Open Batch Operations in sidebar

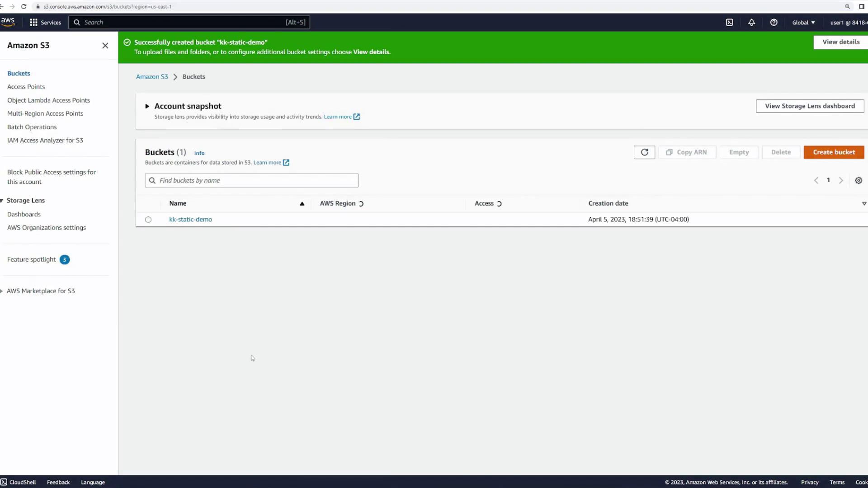click(x=32, y=127)
